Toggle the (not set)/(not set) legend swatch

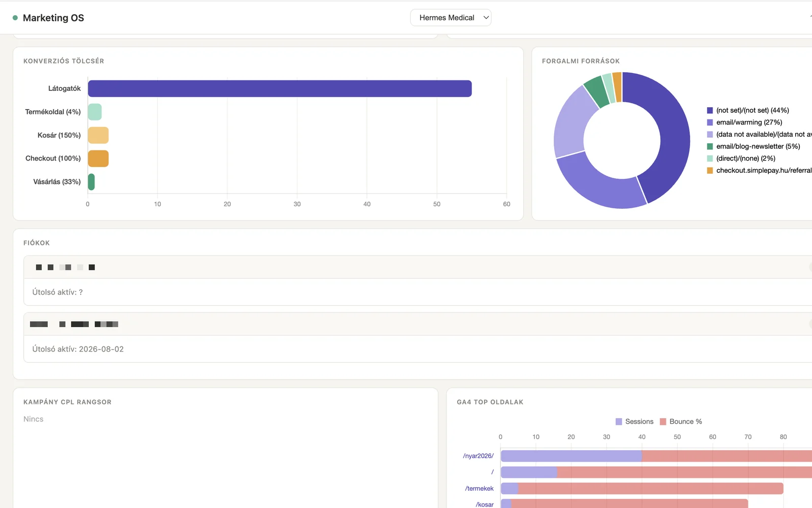pyautogui.click(x=710, y=110)
